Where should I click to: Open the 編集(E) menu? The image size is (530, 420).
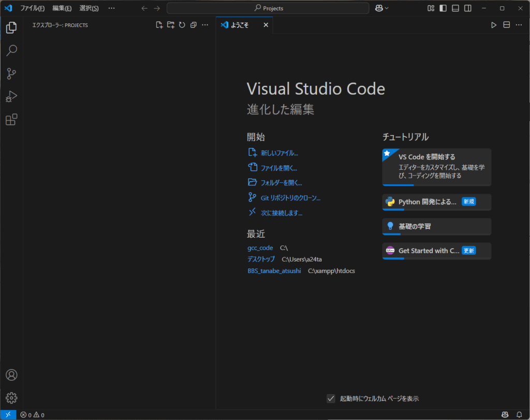click(62, 8)
